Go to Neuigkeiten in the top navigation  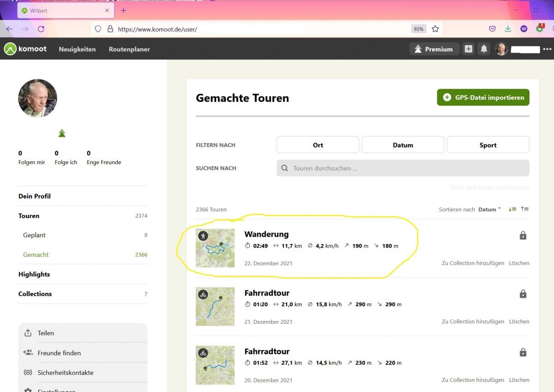(x=77, y=49)
